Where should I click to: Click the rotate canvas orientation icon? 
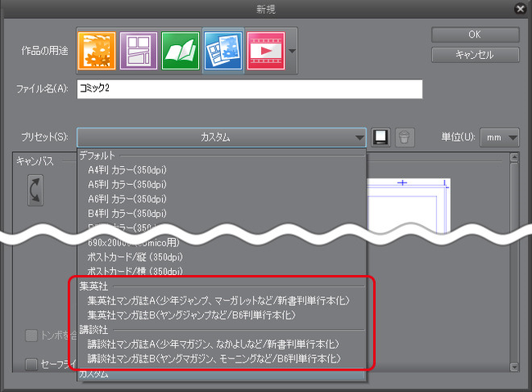tap(35, 191)
